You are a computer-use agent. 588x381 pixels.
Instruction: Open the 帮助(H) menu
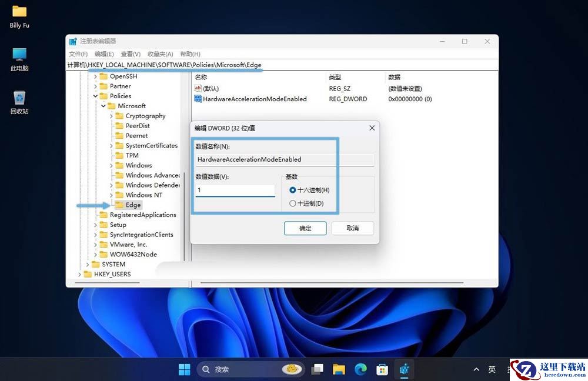point(190,54)
